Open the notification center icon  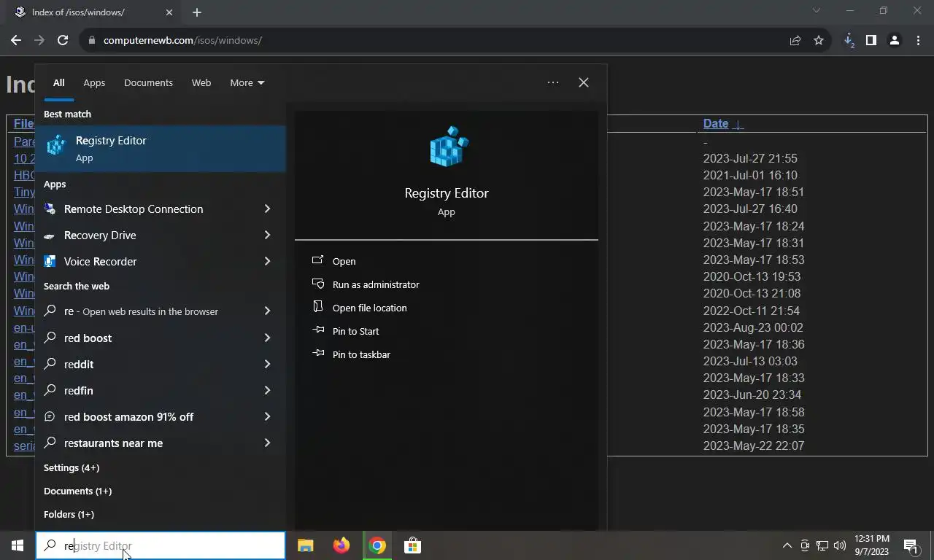(911, 545)
